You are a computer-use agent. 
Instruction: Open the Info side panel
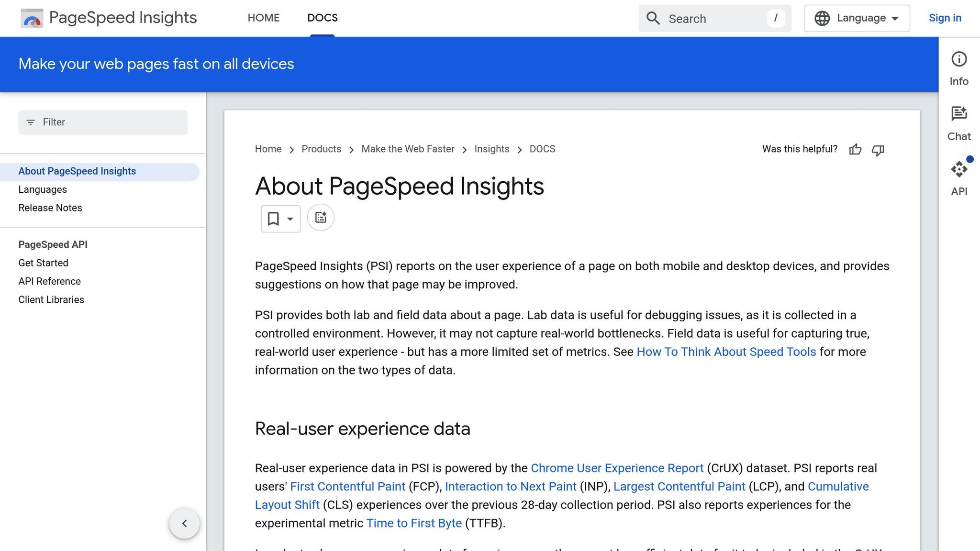click(x=959, y=68)
